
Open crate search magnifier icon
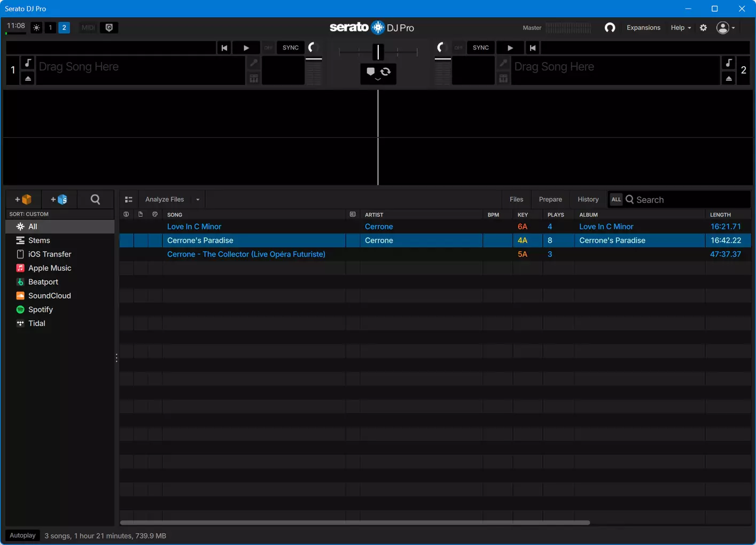click(x=95, y=199)
